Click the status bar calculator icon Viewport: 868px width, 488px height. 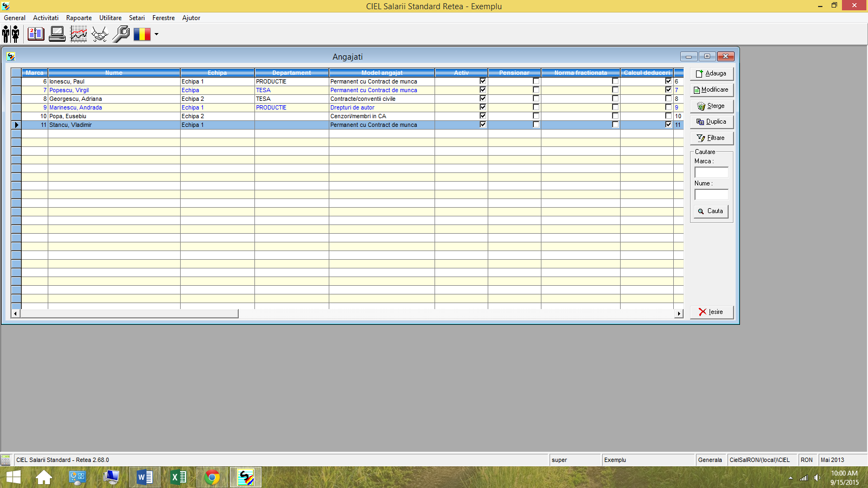click(6, 460)
